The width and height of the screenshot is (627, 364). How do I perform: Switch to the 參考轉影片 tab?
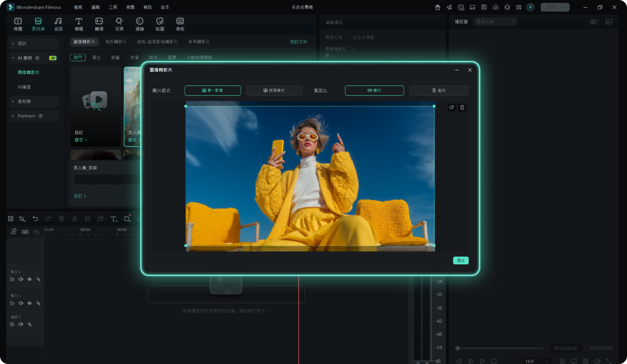pos(199,41)
